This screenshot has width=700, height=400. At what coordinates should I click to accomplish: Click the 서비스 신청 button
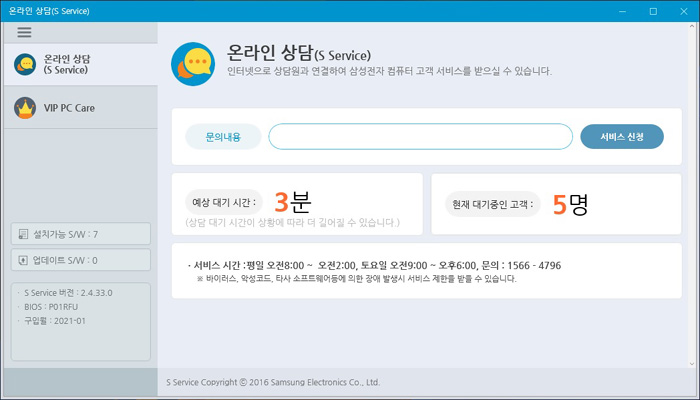pyautogui.click(x=622, y=137)
